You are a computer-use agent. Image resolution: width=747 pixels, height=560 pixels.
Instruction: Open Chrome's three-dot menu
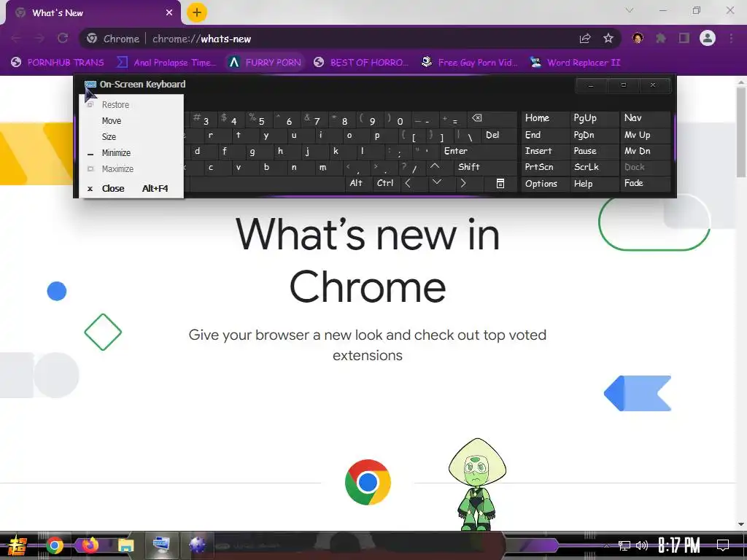tap(731, 38)
